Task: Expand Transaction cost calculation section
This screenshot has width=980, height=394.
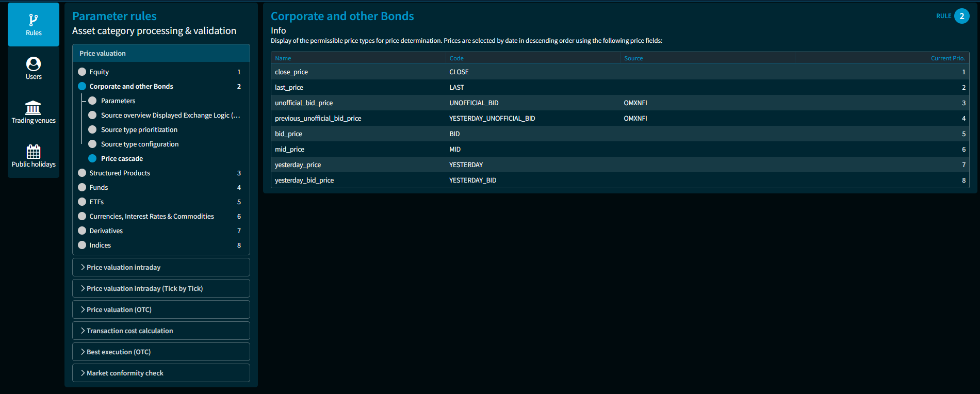Action: pos(161,331)
